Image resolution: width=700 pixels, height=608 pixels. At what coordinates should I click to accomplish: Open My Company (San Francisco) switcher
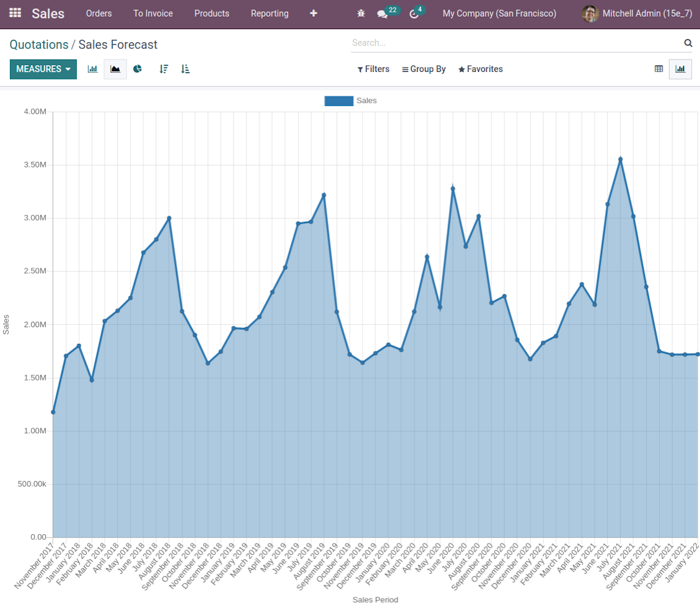pyautogui.click(x=499, y=14)
